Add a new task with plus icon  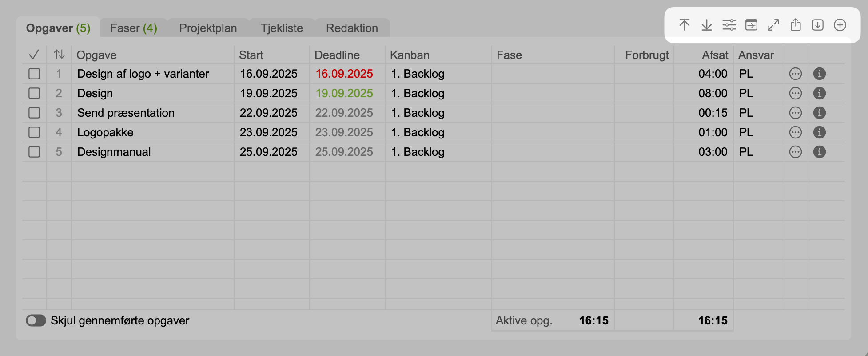840,25
